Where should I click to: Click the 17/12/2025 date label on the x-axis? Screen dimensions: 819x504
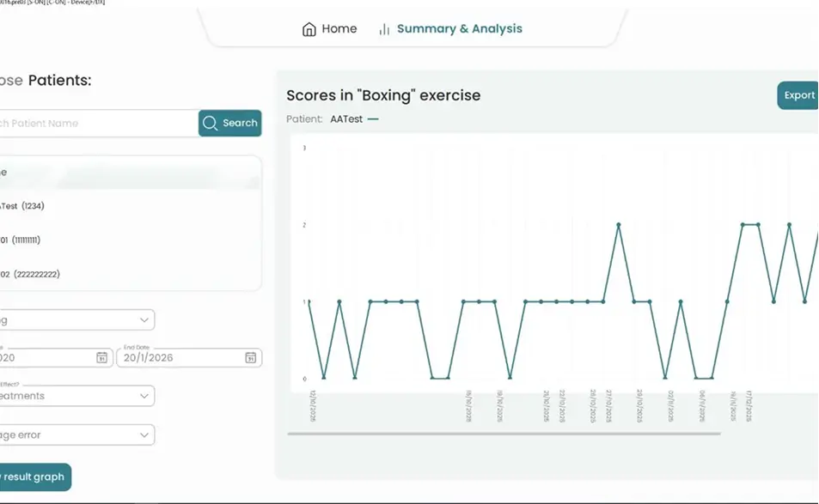[749, 406]
